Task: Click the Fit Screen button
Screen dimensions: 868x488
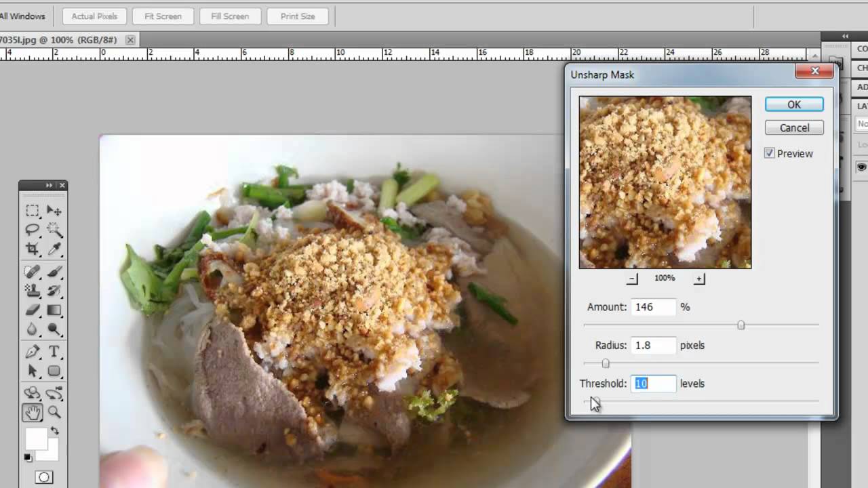Action: [163, 16]
